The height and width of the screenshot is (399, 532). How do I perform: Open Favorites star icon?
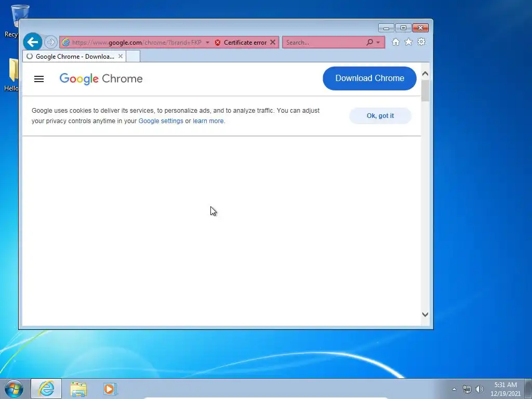pos(408,42)
